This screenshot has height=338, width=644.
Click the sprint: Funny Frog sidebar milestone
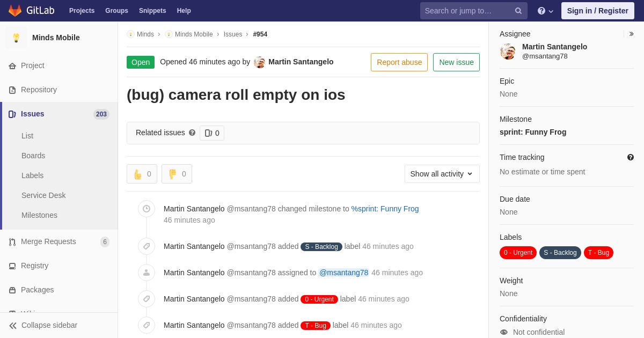tap(533, 132)
